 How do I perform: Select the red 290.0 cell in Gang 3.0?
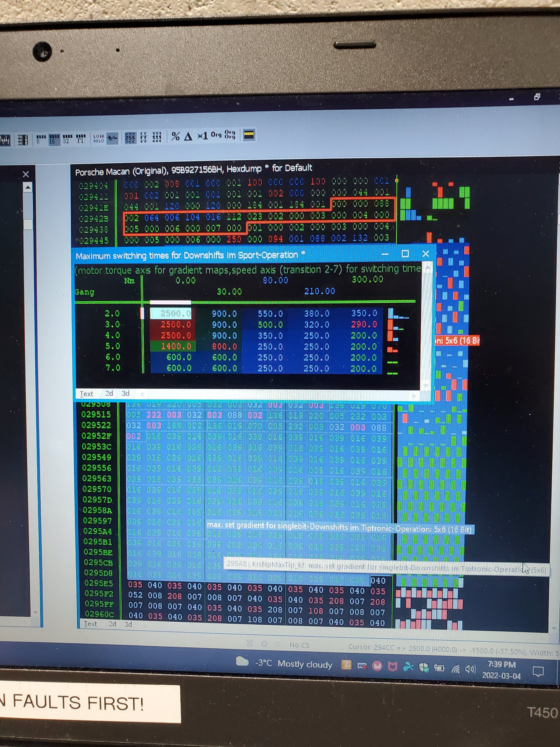click(x=364, y=325)
